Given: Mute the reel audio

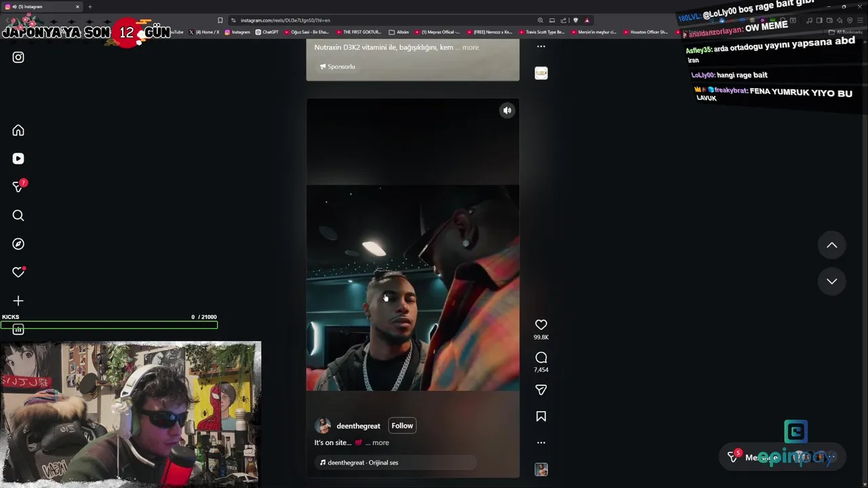Looking at the screenshot, I should point(507,110).
